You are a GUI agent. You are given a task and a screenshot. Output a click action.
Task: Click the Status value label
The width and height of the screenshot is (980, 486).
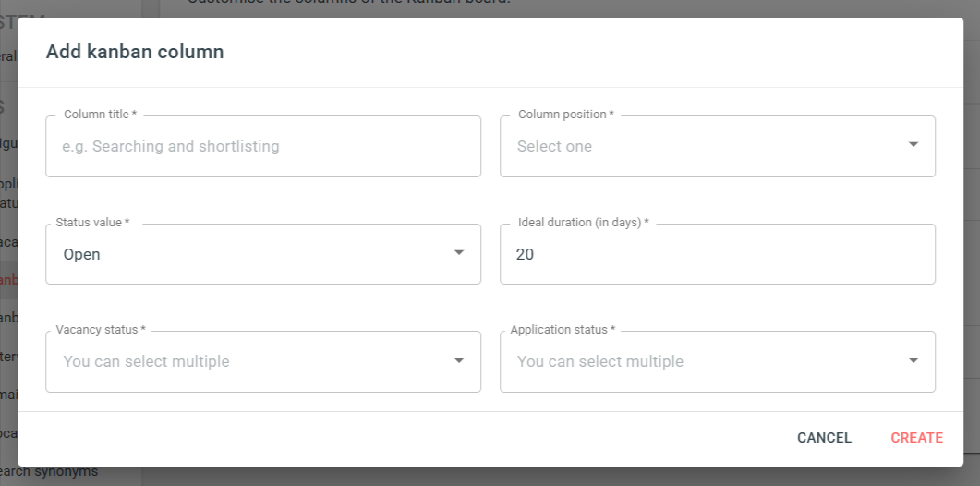(92, 222)
